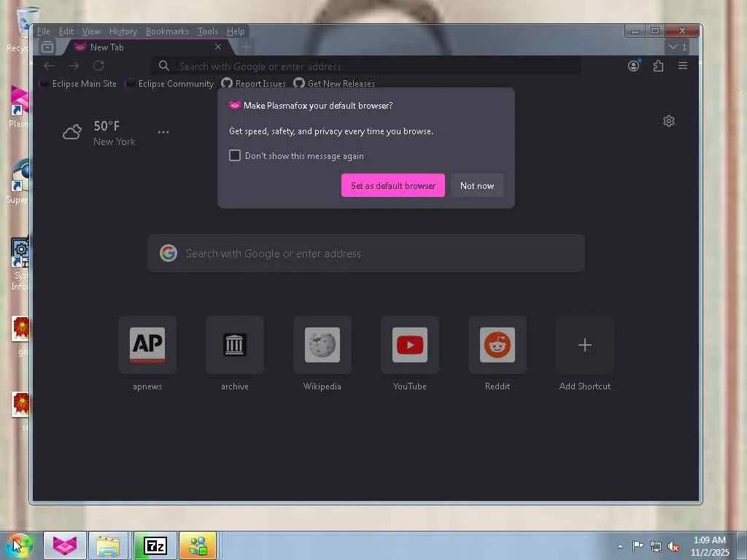747x560 pixels.
Task: Click the Not now button
Action: click(477, 186)
